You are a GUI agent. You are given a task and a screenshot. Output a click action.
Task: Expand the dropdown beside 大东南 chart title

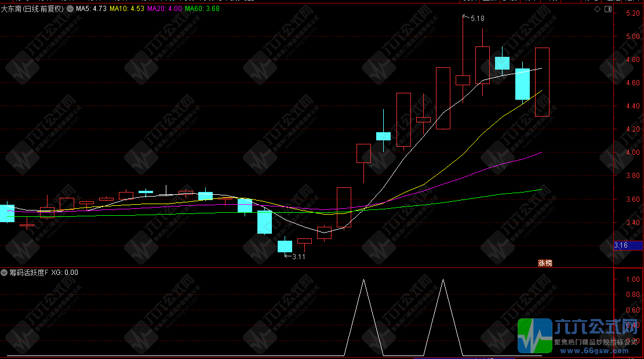[70, 9]
